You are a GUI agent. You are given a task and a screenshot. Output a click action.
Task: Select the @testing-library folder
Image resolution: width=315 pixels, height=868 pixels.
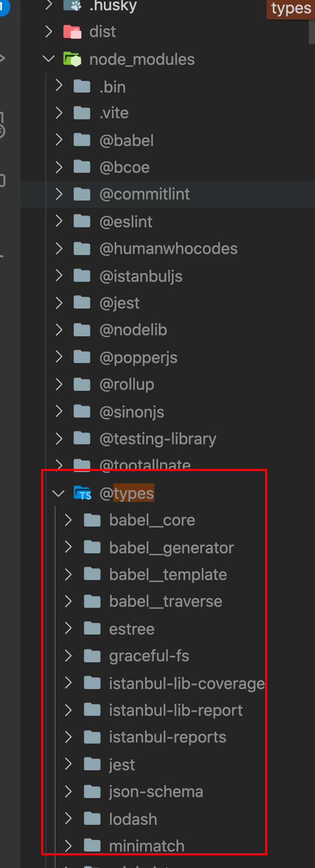157,439
